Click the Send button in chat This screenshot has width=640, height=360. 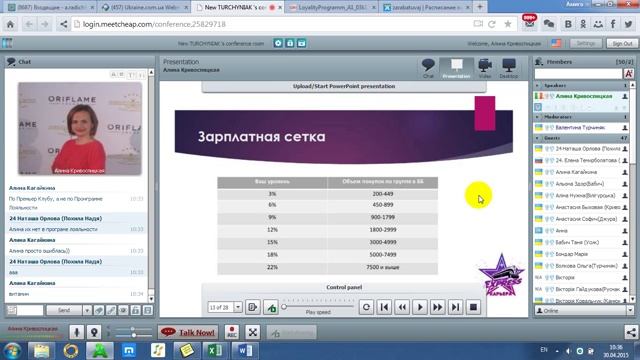click(64, 310)
